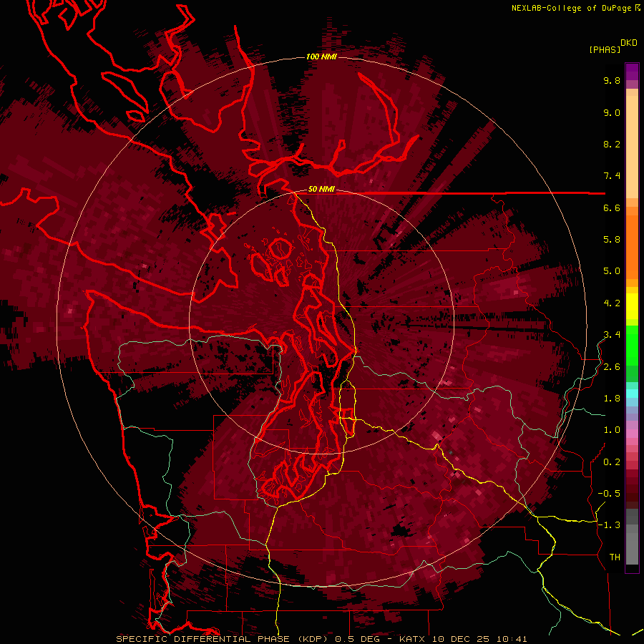Screen dimensions: 644x644
Task: Click the 9.8 value on color scale
Action: click(612, 80)
